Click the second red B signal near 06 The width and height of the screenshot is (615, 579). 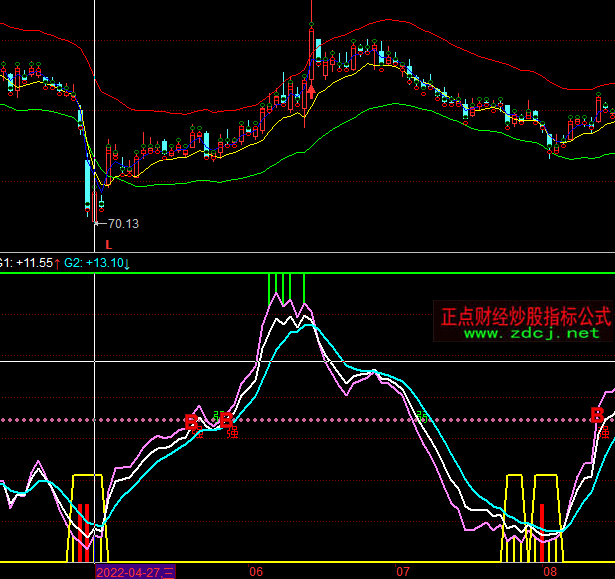coord(226,420)
